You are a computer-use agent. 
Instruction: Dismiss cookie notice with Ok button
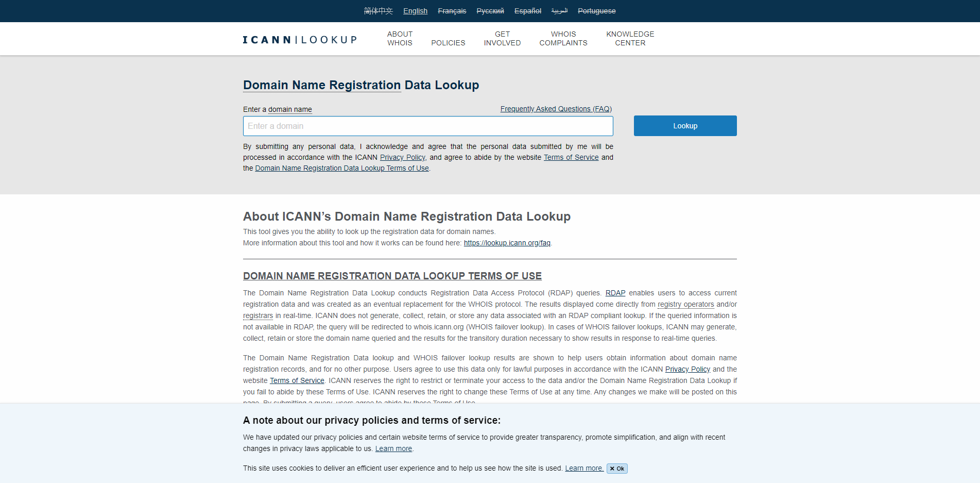[x=617, y=469]
